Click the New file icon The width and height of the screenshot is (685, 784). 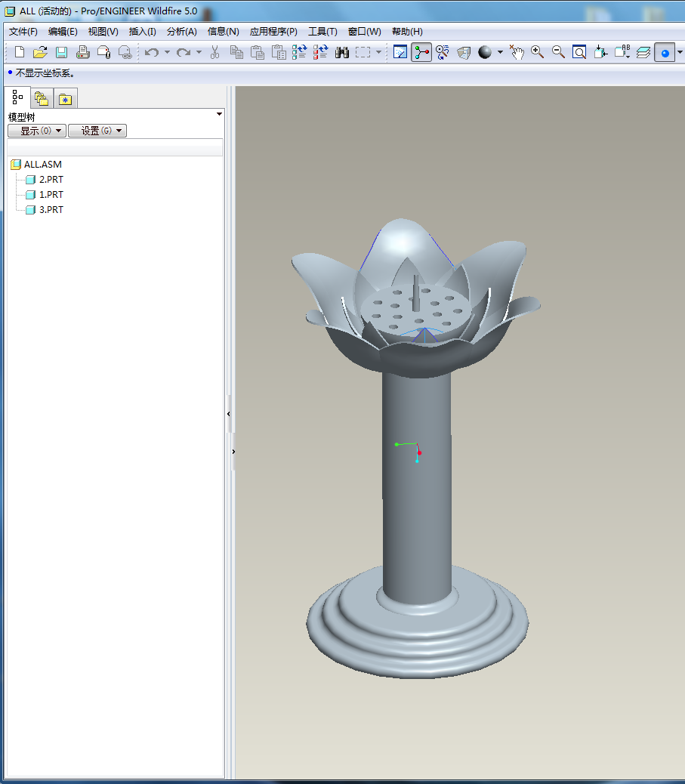coord(20,52)
